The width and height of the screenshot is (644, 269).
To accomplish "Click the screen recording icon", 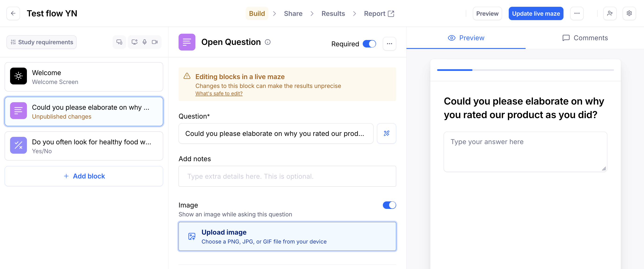I will [x=135, y=42].
